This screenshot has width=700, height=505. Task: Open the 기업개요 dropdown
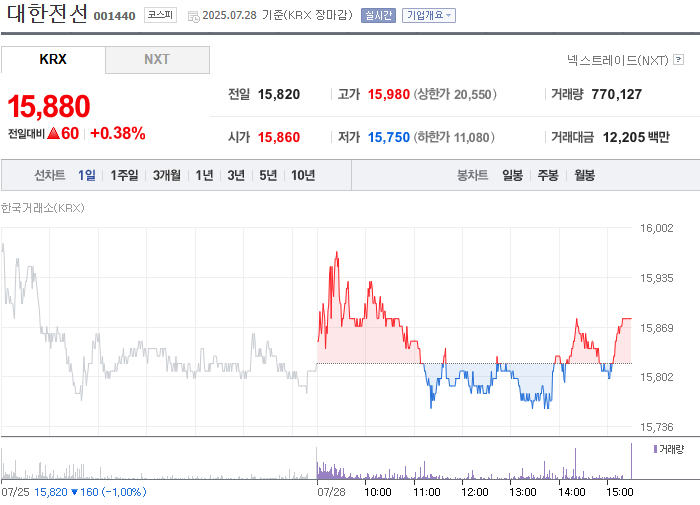click(x=429, y=16)
